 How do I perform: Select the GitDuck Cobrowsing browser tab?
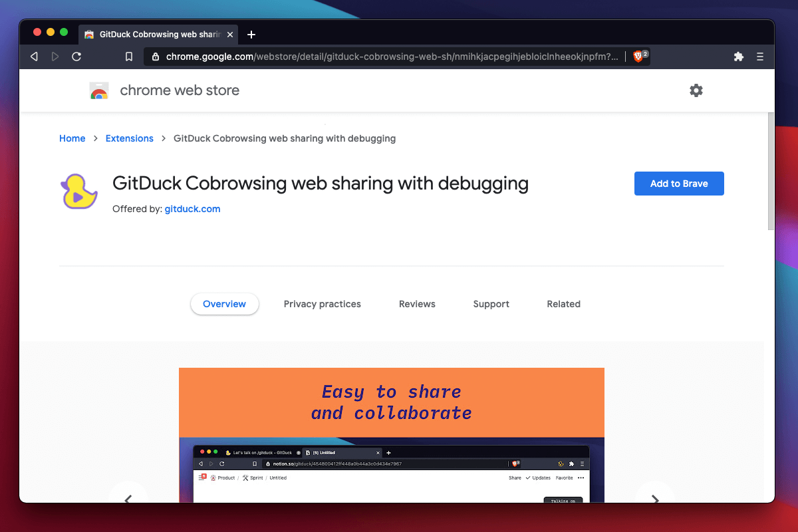[158, 35]
